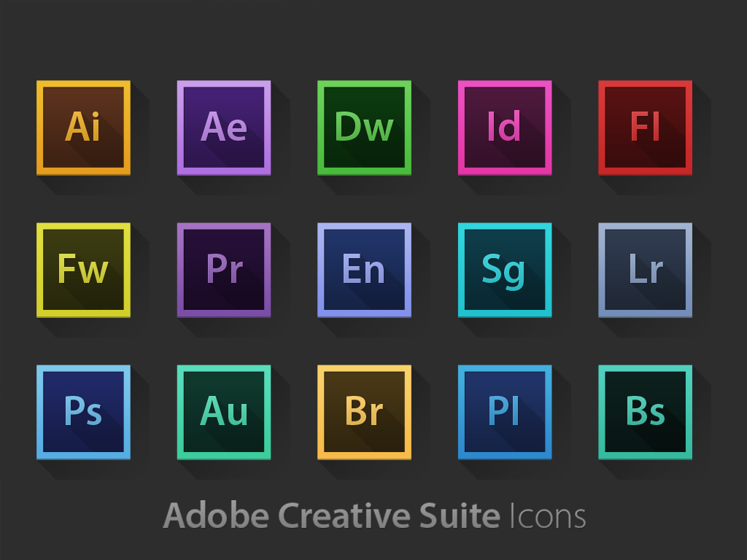Select the teal Business Catalyst Bs icon

click(x=645, y=412)
